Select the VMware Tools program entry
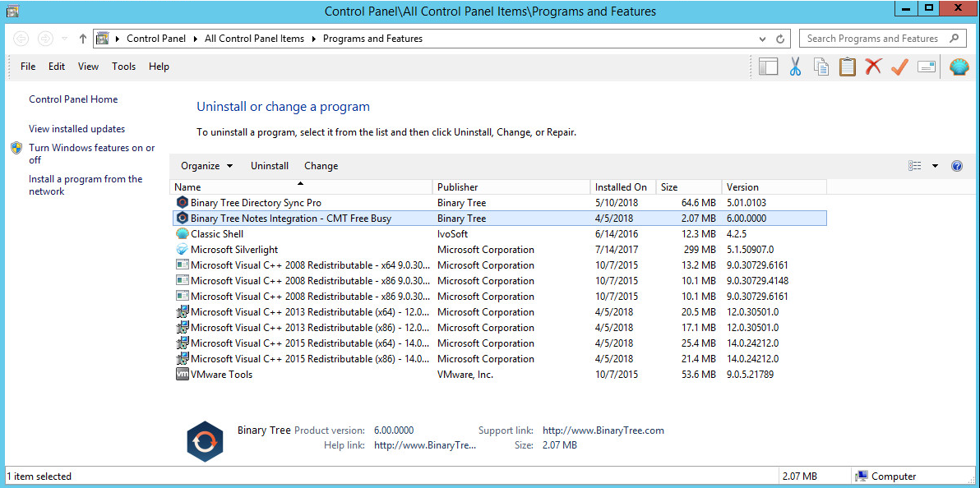 [221, 375]
